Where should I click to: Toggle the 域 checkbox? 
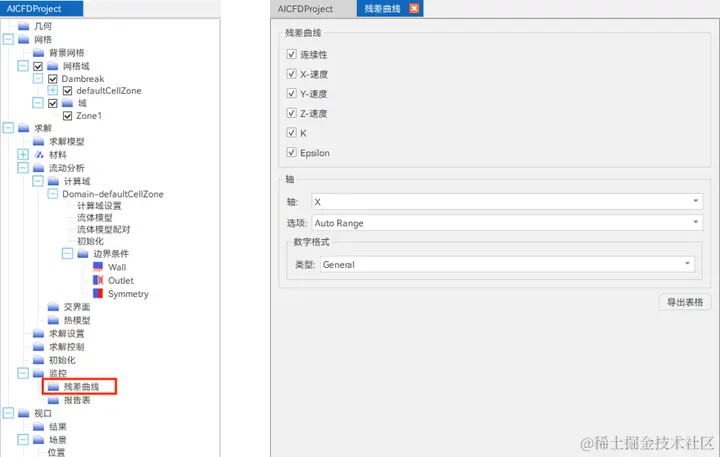(x=53, y=103)
